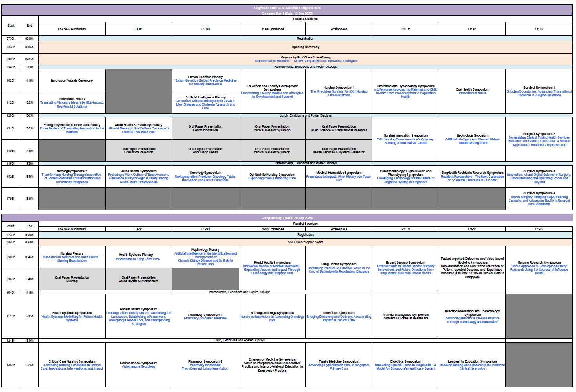Select the Human Genetics Plenary cell
This screenshot has height=392, width=576.
click(x=205, y=80)
